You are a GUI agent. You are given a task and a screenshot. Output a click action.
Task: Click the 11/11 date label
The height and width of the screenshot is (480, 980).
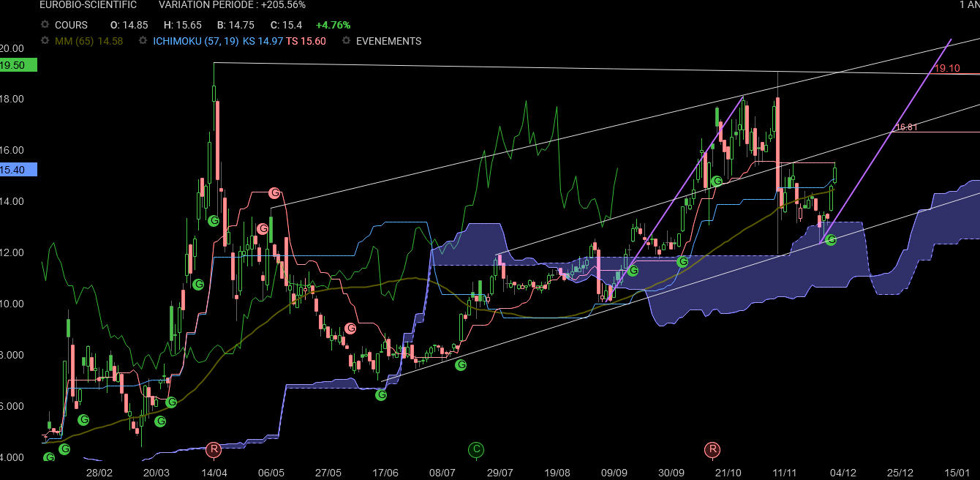[785, 473]
